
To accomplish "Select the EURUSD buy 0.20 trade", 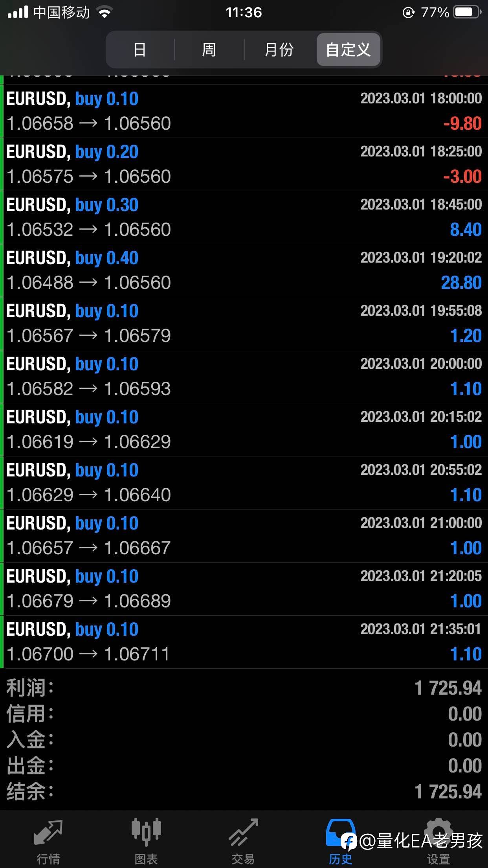I will pyautogui.click(x=244, y=164).
